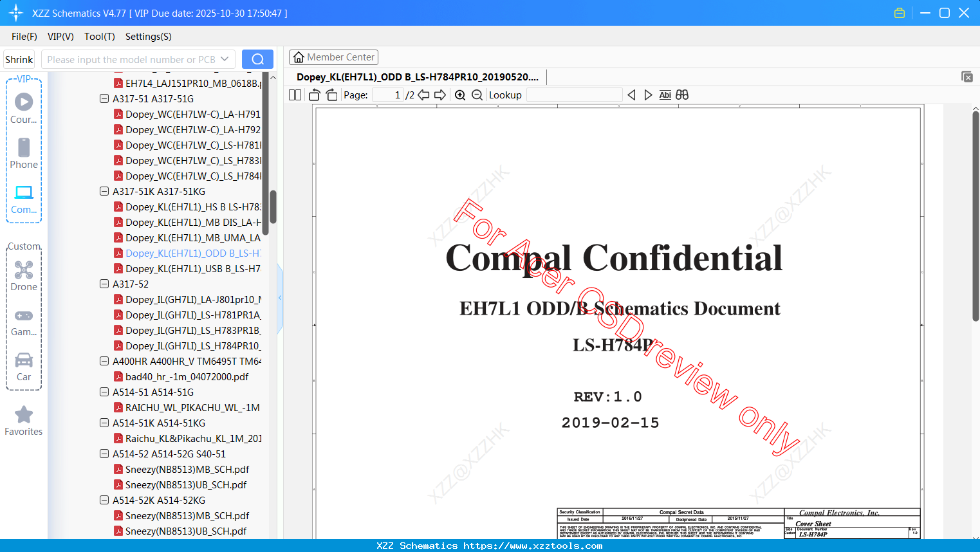The height and width of the screenshot is (552, 980).
Task: Collapse the A317-51K A317-51KG group
Action: pos(104,192)
